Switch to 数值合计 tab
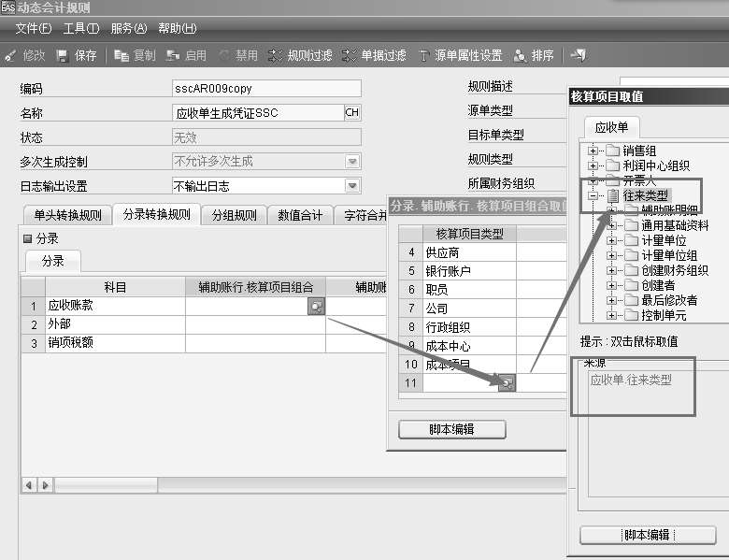 (x=300, y=215)
